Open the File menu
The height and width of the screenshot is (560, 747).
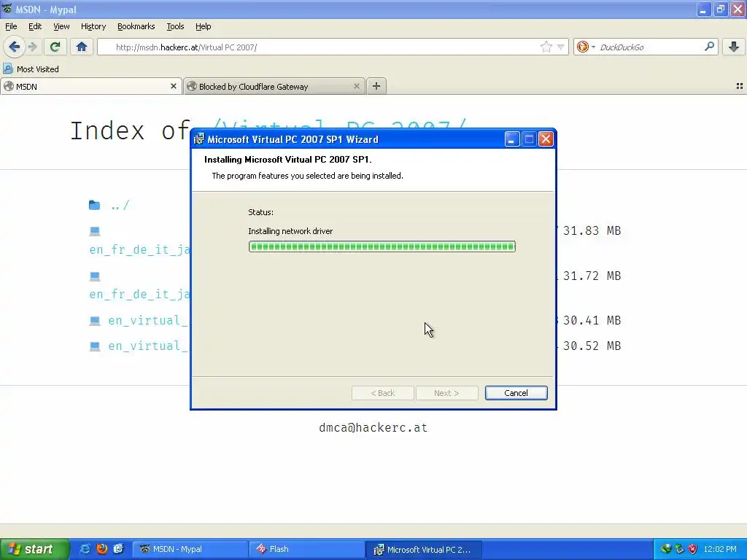point(11,26)
